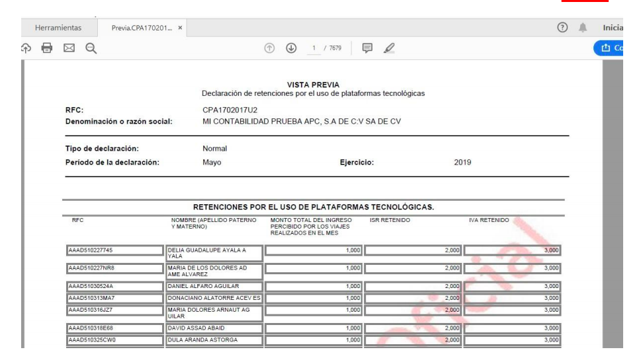The image size is (643, 364).
Task: Click the blue share button
Action: coord(609,48)
